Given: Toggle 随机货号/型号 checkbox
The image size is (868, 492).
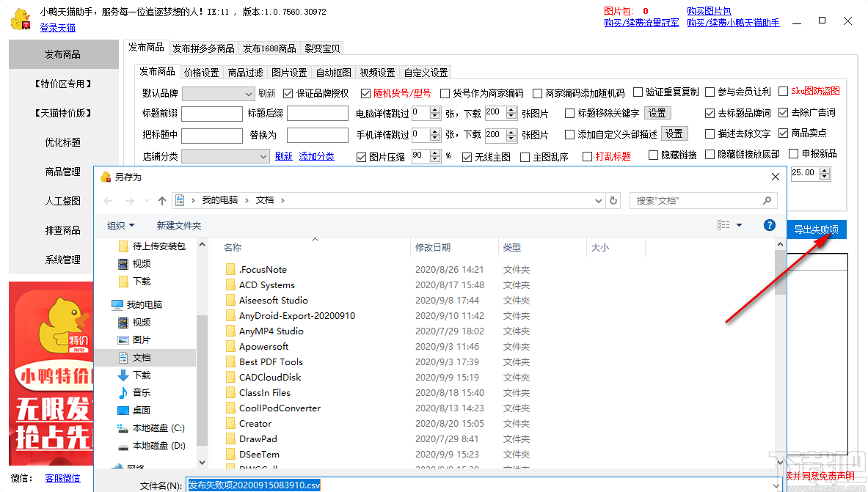Looking at the screenshot, I should point(365,94).
